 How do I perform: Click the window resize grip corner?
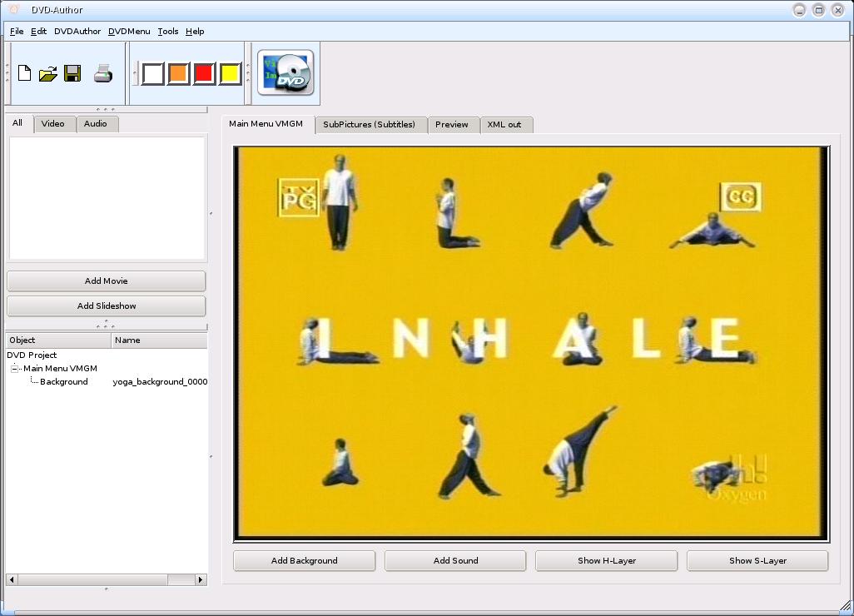tap(846, 607)
